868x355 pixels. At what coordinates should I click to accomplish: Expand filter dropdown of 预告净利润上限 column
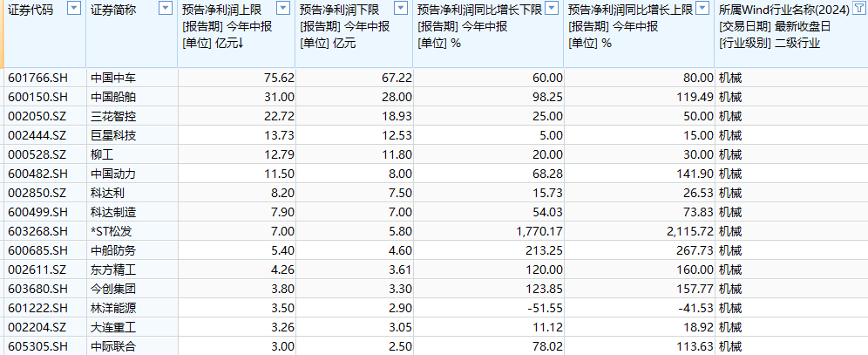click(284, 9)
